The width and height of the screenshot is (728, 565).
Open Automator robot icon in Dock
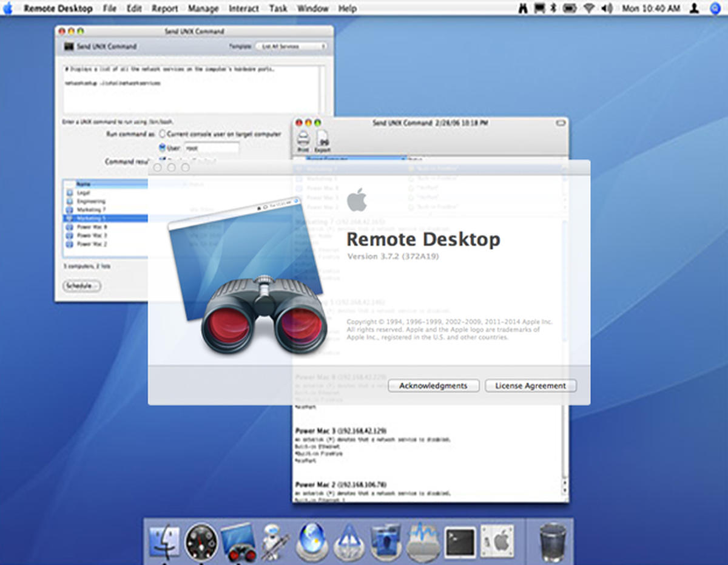click(275, 541)
